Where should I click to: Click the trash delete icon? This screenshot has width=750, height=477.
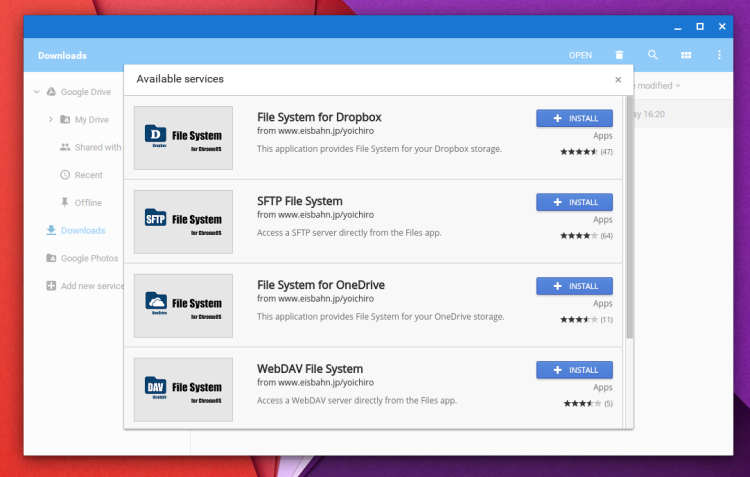(619, 55)
